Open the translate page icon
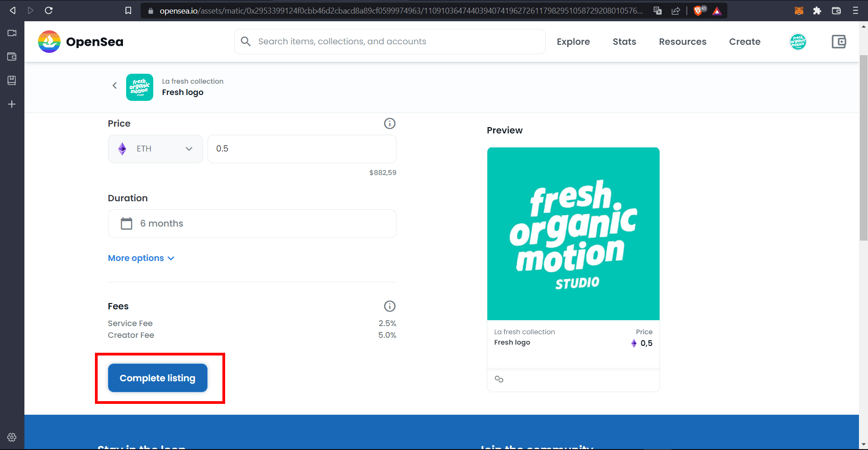Screen dimensions: 868x450 (658, 11)
